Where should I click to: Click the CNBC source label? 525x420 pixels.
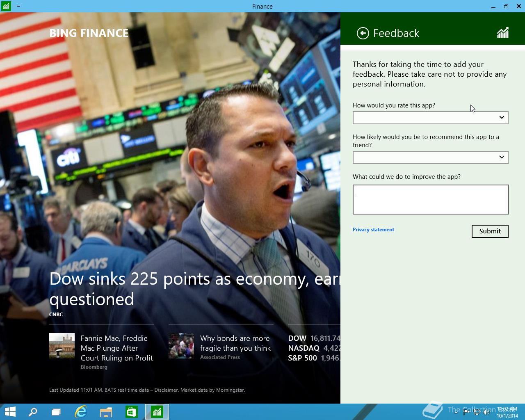[56, 315]
